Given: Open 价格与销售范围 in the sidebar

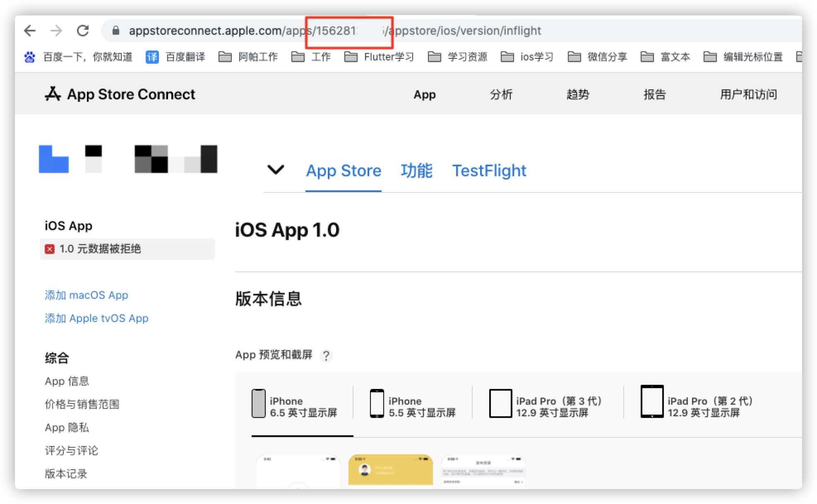Looking at the screenshot, I should (x=82, y=404).
